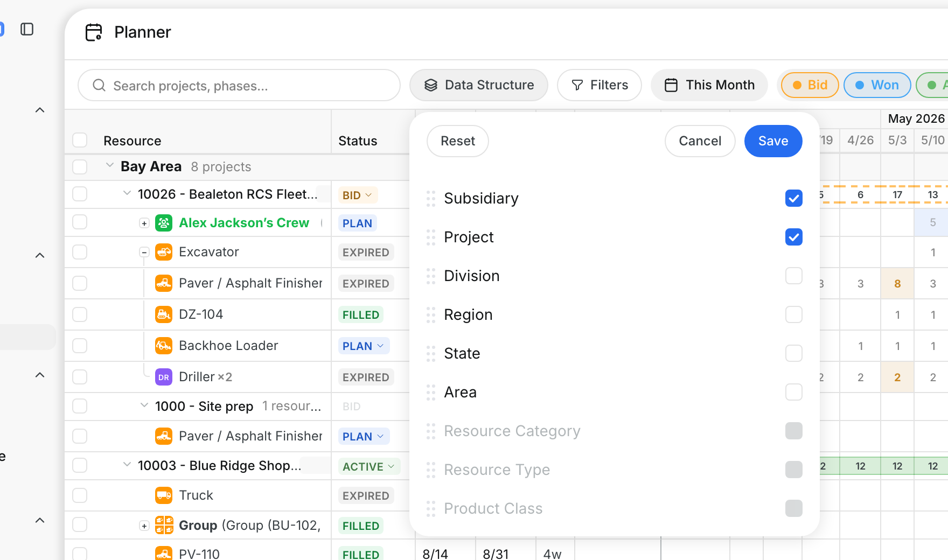Select the Bay Area row checkbox

click(80, 167)
